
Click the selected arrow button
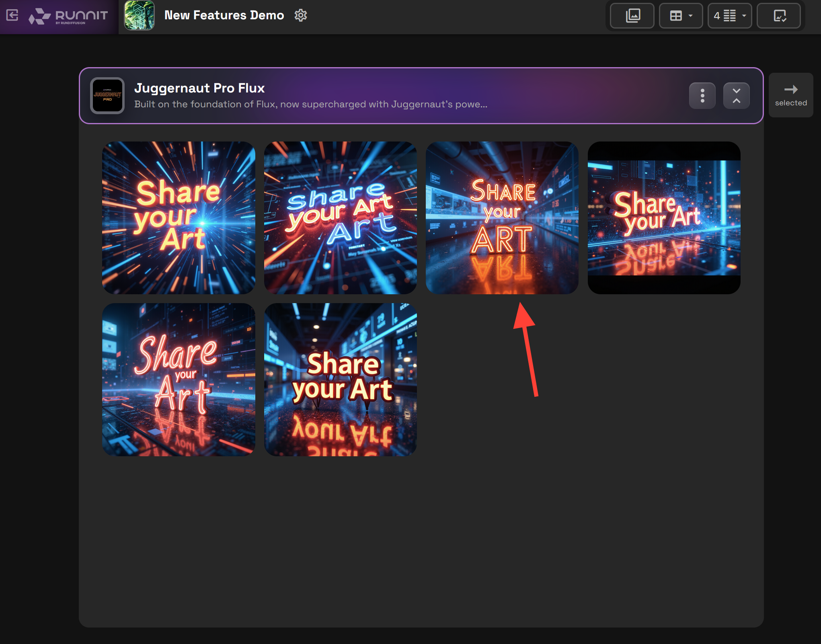(790, 95)
